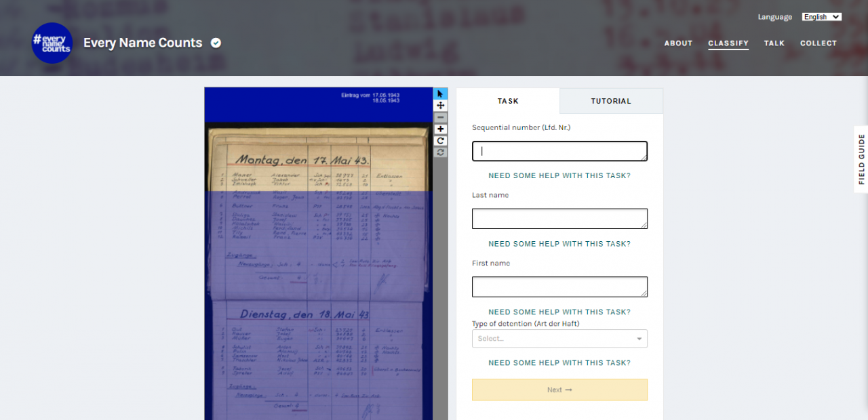
Task: Click the Next button
Action: coord(559,390)
